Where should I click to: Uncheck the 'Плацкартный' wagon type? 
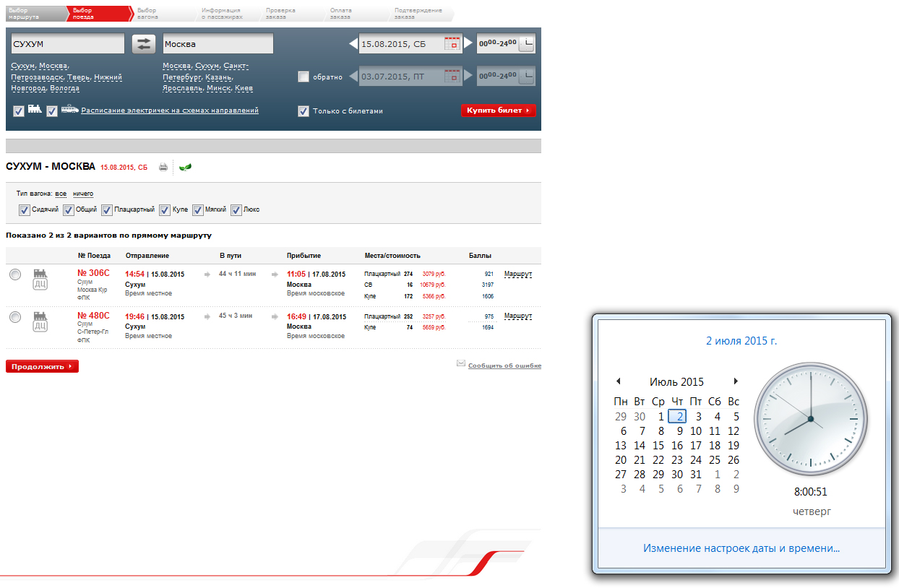point(107,210)
